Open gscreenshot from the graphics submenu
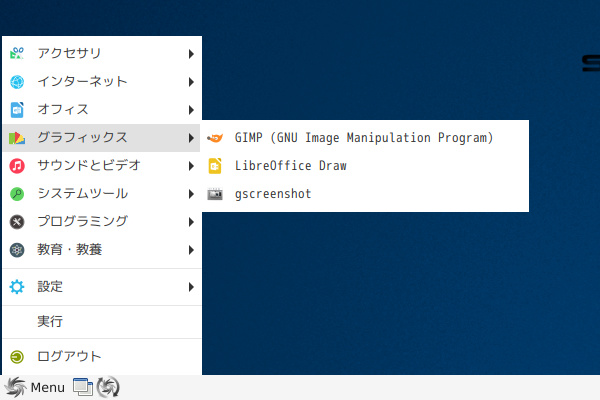The width and height of the screenshot is (600, 400). click(365, 194)
